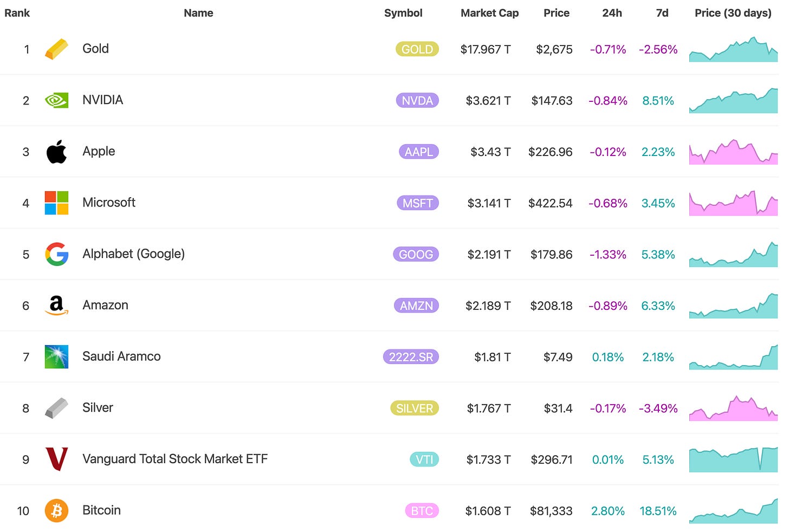View NVIDIA's 30-day price sparkline

pyautogui.click(x=733, y=100)
